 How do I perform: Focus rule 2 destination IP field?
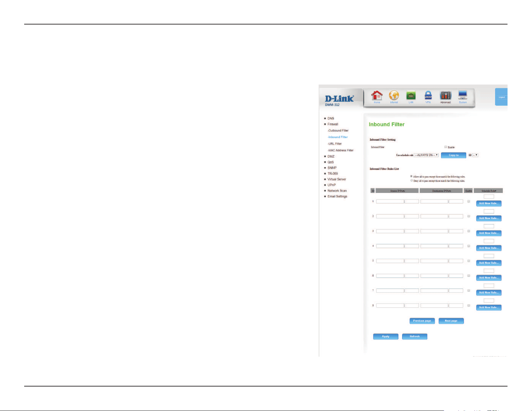(434, 216)
